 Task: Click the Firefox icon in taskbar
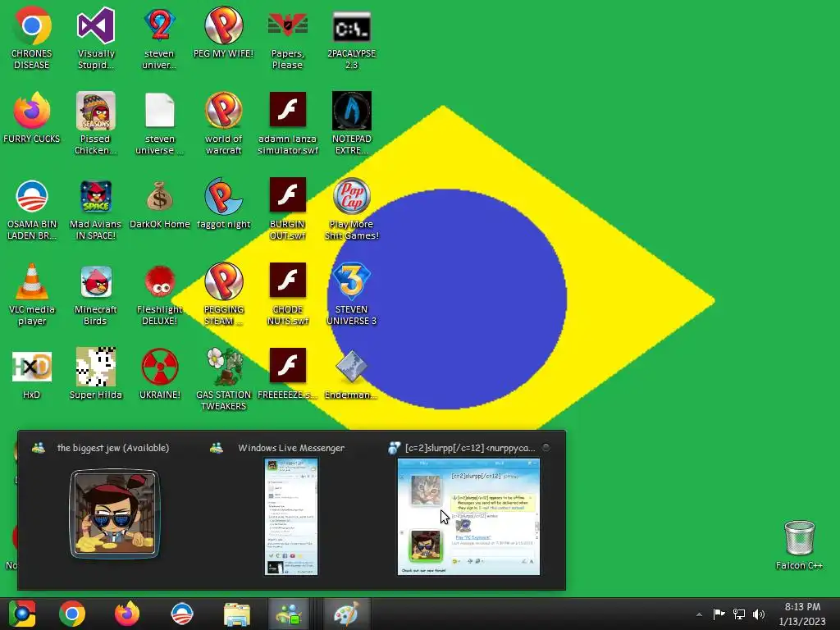[x=127, y=614]
